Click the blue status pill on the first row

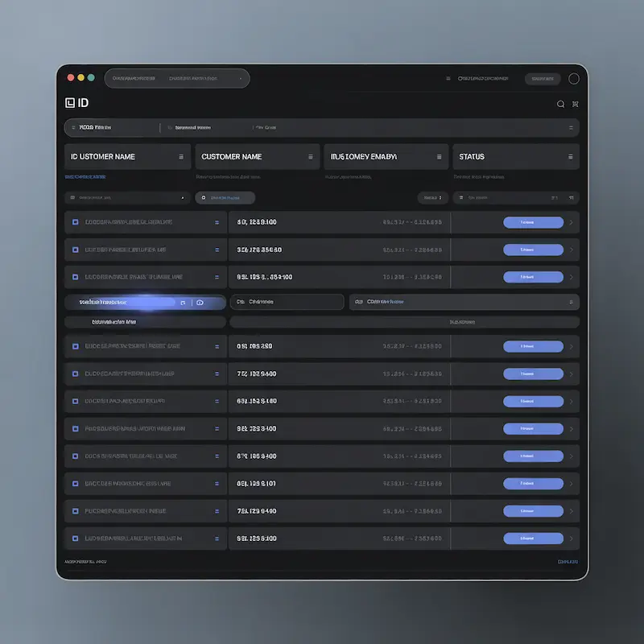(x=533, y=222)
